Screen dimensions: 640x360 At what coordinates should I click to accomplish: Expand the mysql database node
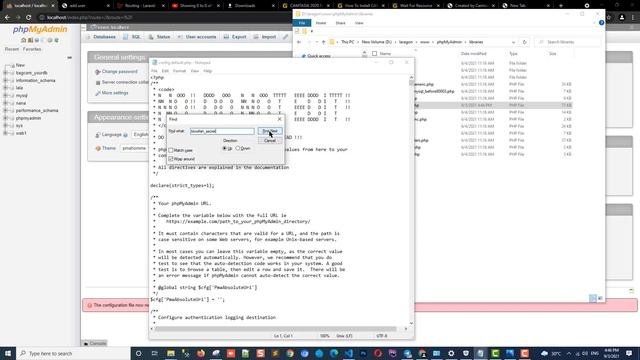pyautogui.click(x=5, y=96)
